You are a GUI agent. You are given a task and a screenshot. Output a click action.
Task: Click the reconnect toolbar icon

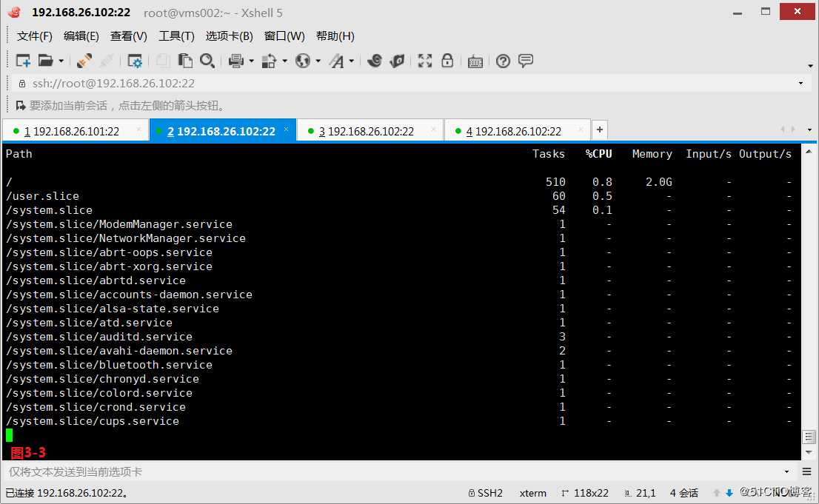pyautogui.click(x=84, y=61)
